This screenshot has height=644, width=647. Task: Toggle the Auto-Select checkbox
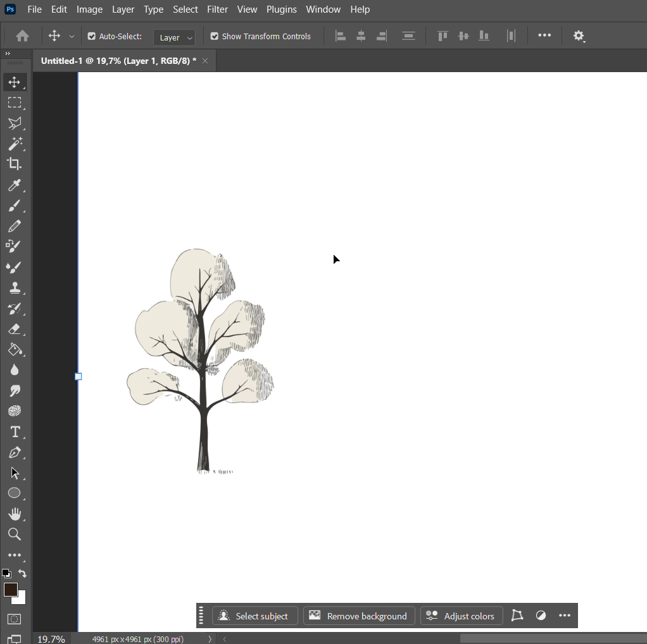coord(92,37)
